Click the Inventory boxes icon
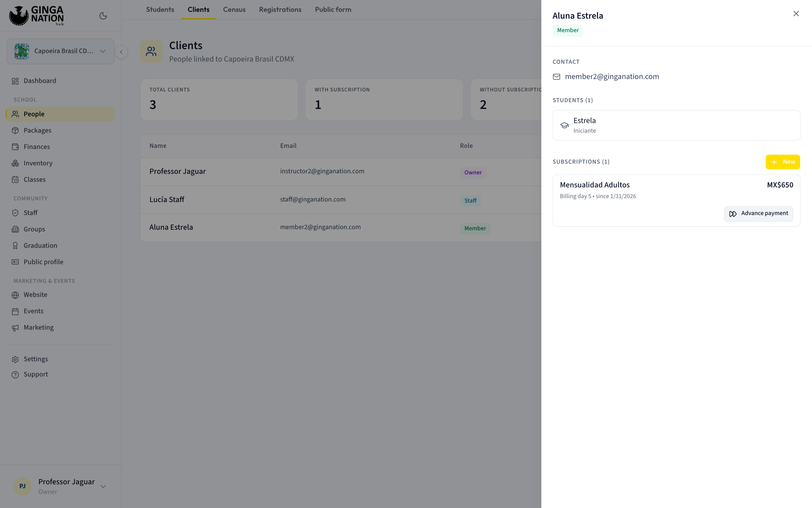The height and width of the screenshot is (508, 812). click(x=15, y=163)
